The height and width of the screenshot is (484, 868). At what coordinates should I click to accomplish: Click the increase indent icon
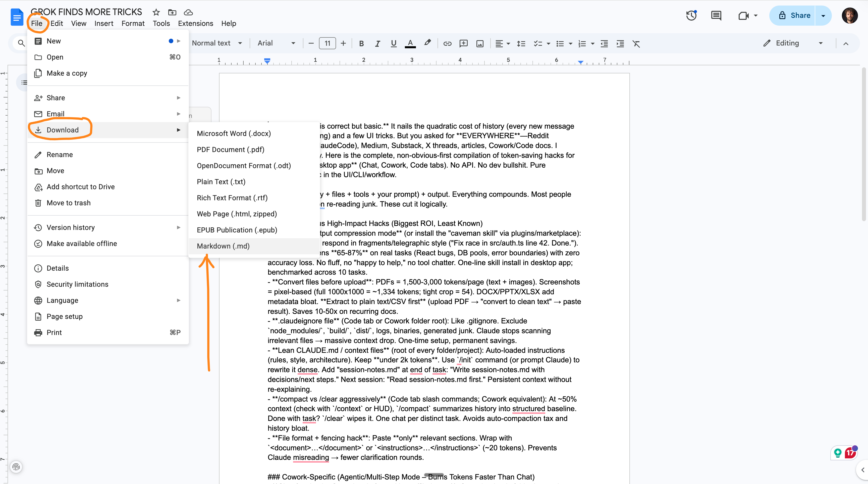(620, 43)
